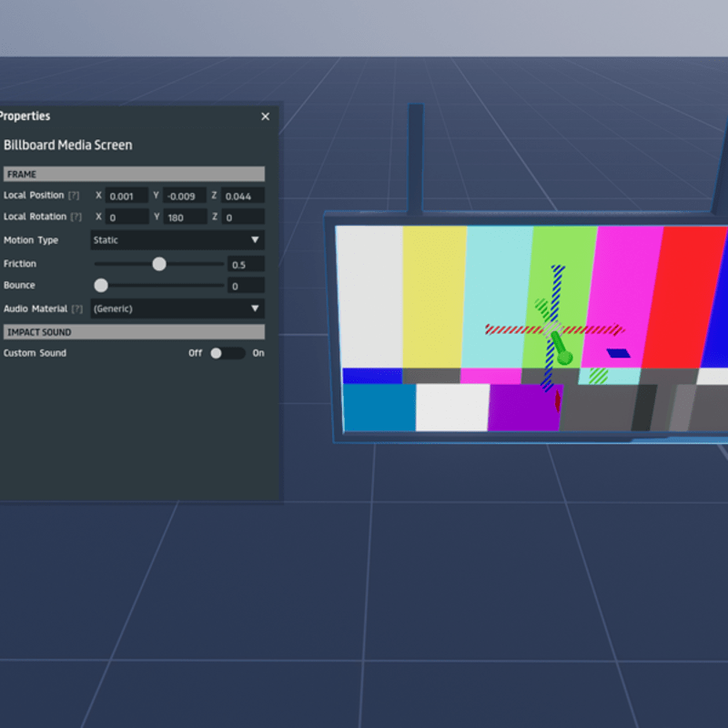This screenshot has width=728, height=728.
Task: Click the Local Position X input field
Action: point(126,196)
